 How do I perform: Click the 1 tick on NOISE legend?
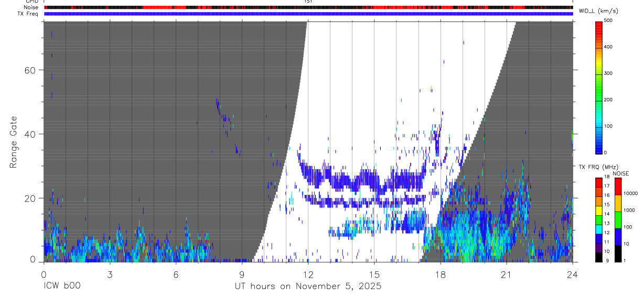[x=625, y=261]
